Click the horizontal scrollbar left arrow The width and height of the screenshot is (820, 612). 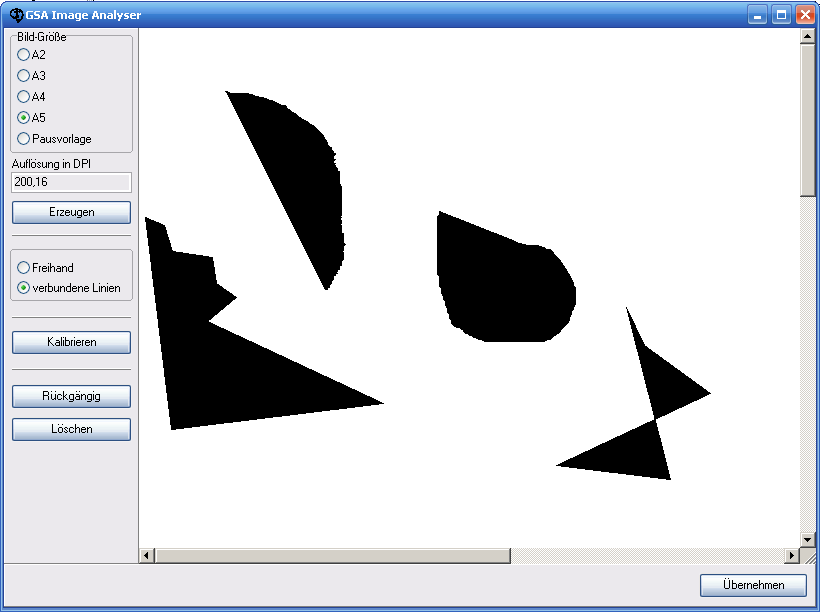tap(147, 555)
